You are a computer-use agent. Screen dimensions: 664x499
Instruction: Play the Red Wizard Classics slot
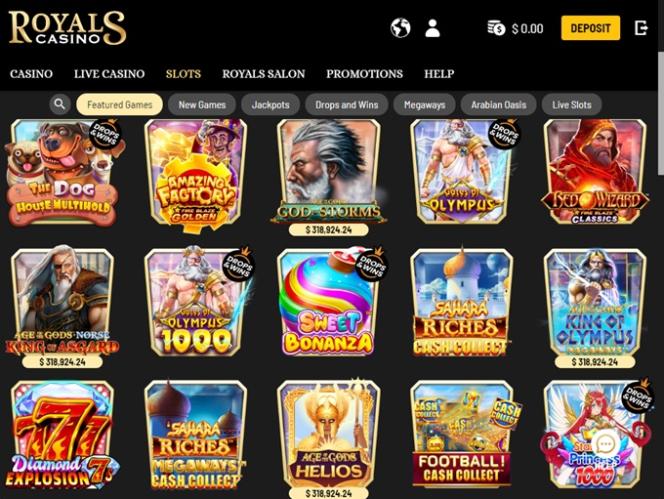click(595, 172)
